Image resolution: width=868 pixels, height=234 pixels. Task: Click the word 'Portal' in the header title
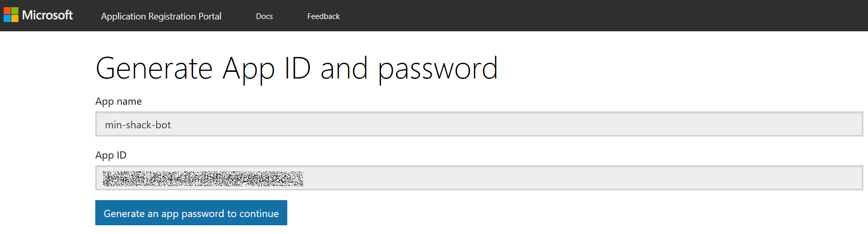click(210, 16)
